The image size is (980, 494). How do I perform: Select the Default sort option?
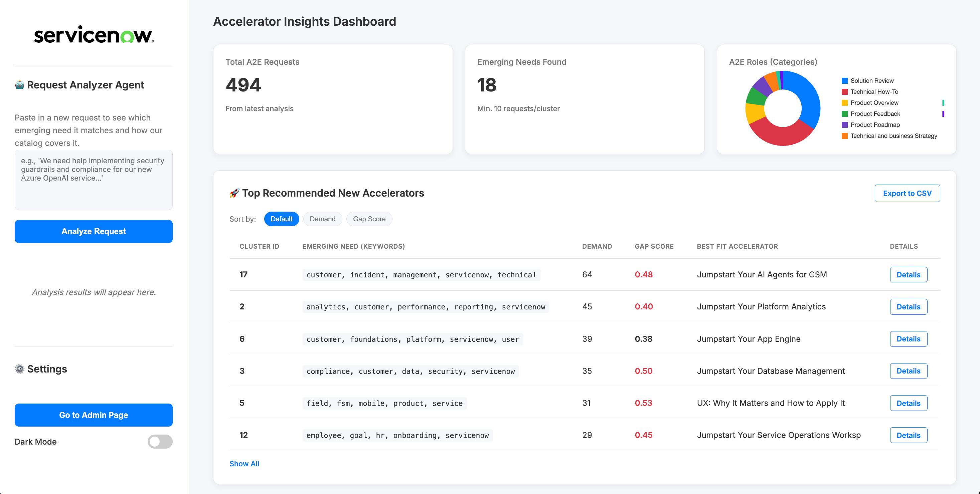click(x=281, y=219)
